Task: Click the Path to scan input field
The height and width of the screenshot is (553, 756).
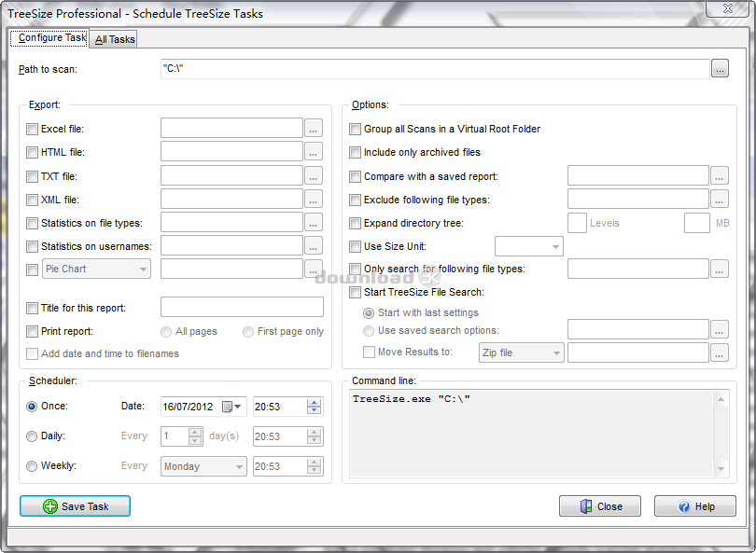Action: point(435,68)
